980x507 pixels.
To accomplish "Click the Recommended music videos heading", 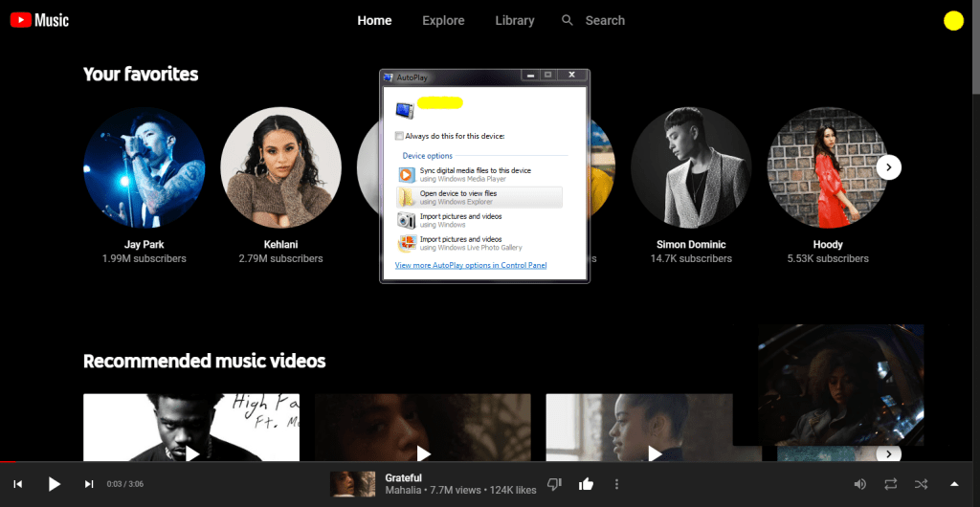I will [205, 361].
